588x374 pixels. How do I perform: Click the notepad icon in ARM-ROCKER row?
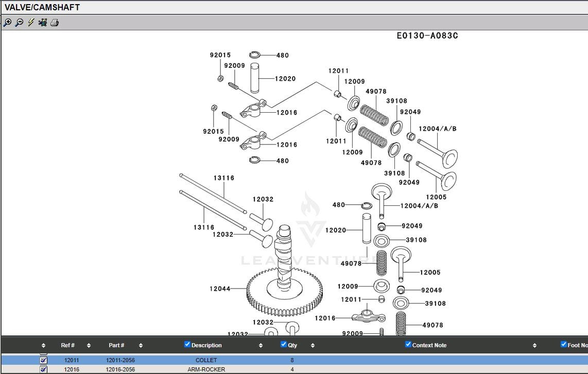[44, 369]
